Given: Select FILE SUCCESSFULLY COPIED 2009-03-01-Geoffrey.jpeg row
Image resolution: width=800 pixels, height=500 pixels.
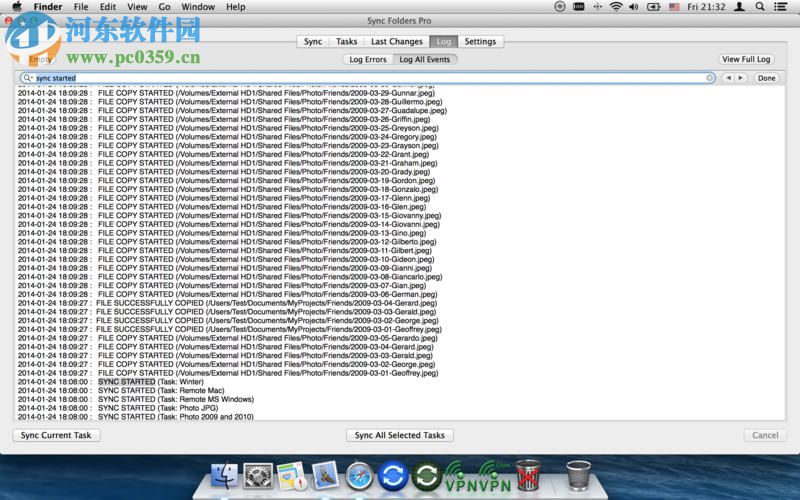Looking at the screenshot, I should [230, 329].
